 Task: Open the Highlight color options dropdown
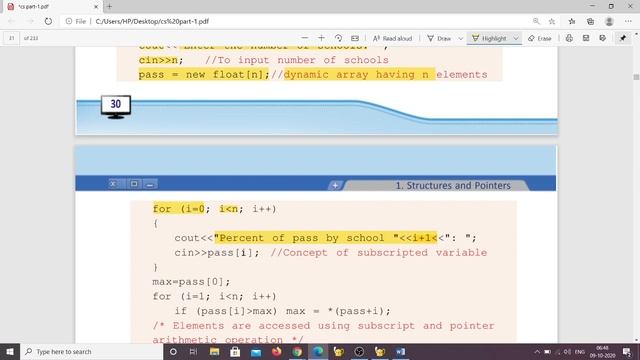coord(516,38)
